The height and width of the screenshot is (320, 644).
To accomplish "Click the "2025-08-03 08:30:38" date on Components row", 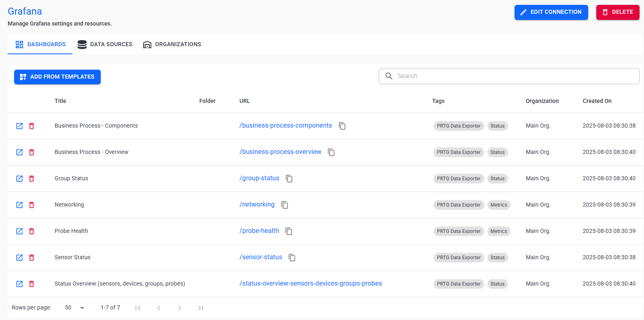I will click(x=609, y=126).
